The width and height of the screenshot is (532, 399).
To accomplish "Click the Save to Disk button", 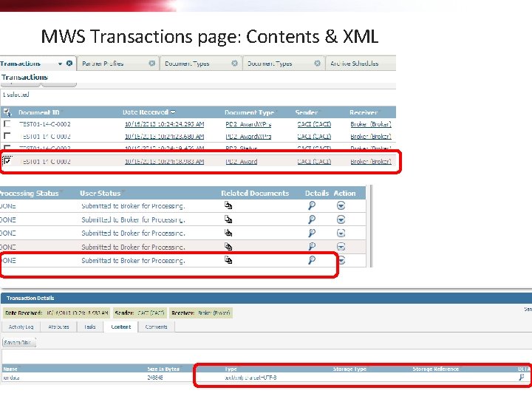I will [18, 342].
